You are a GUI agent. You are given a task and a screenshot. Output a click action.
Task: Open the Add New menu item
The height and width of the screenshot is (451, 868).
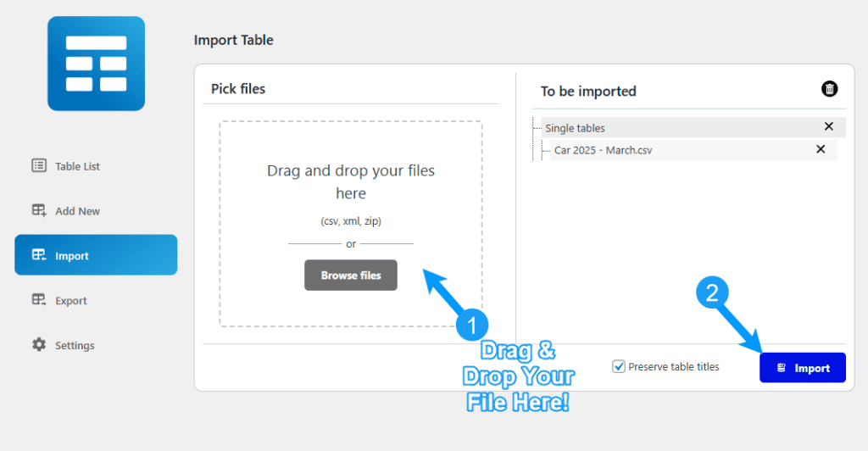[x=77, y=211]
